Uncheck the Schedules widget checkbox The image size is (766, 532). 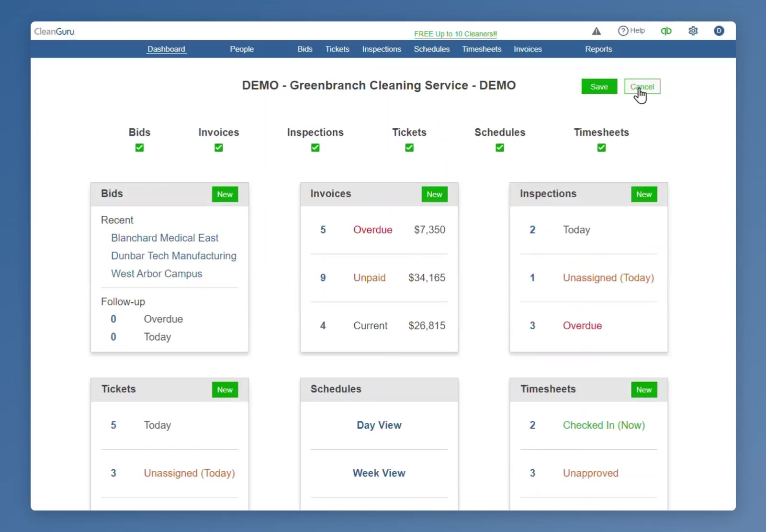pos(500,147)
